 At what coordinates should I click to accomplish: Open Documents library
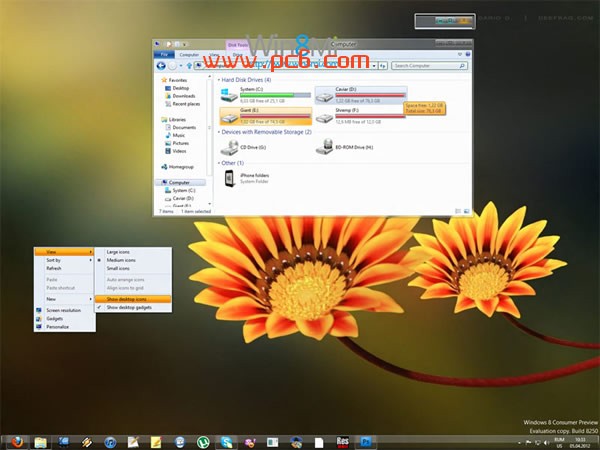coord(184,127)
